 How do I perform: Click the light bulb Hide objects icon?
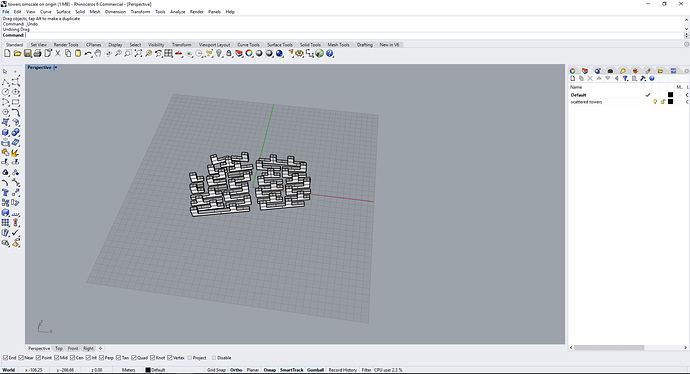pos(219,53)
